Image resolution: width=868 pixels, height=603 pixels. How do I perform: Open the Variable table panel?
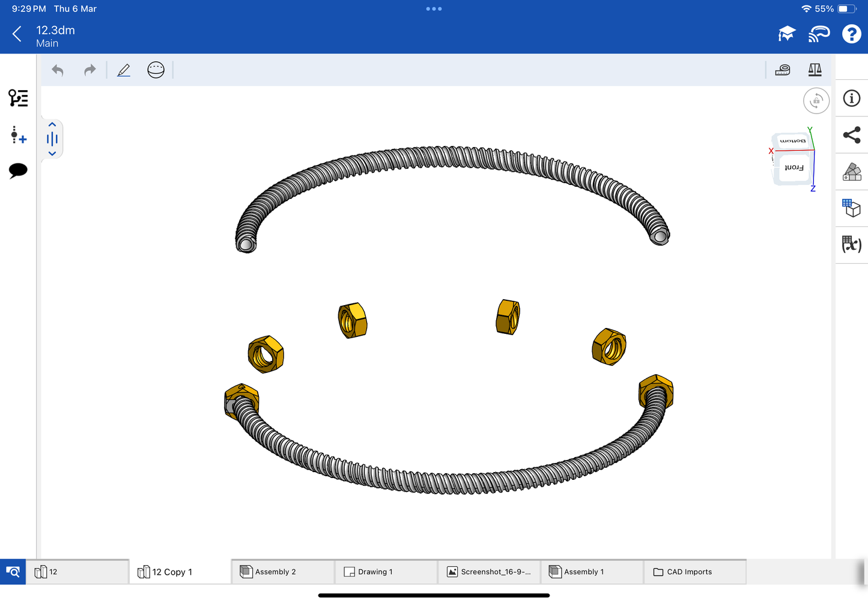(x=851, y=244)
